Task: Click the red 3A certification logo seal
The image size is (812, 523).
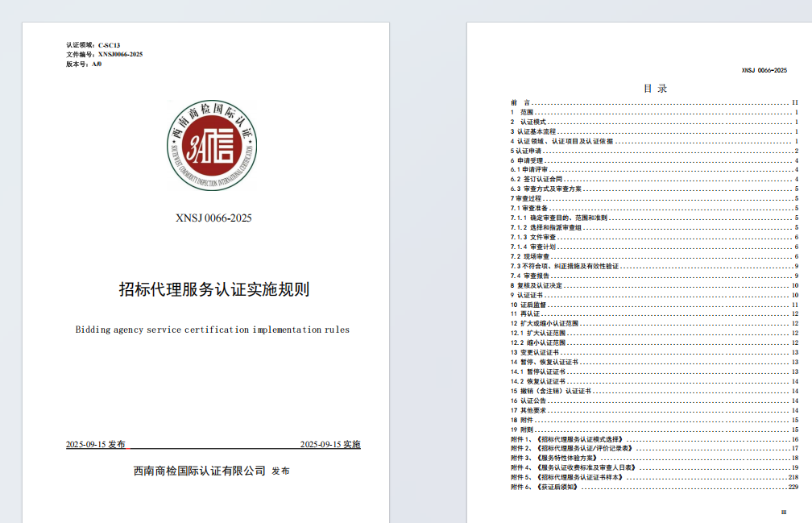Action: (213, 146)
